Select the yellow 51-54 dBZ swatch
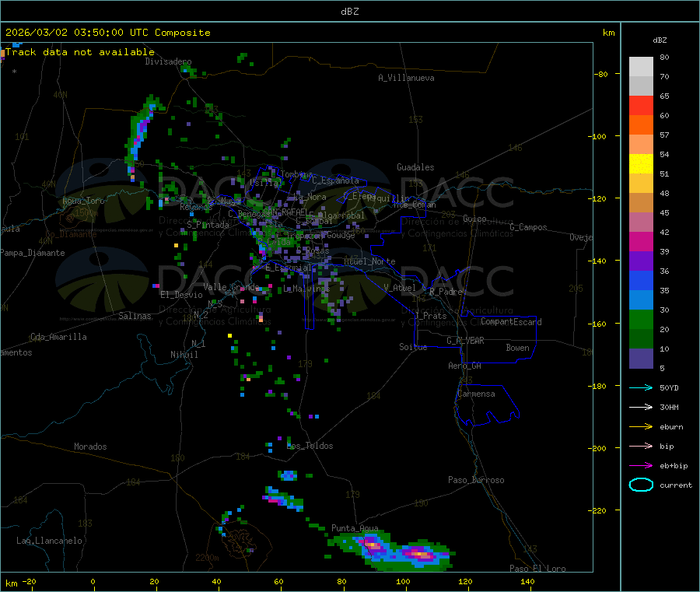This screenshot has height=592, width=700. 641,164
